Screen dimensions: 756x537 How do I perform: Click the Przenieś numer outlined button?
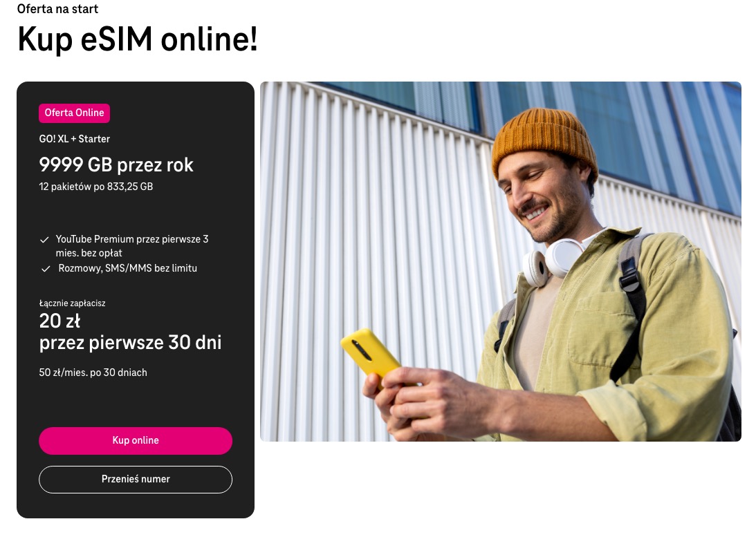pyautogui.click(x=136, y=479)
